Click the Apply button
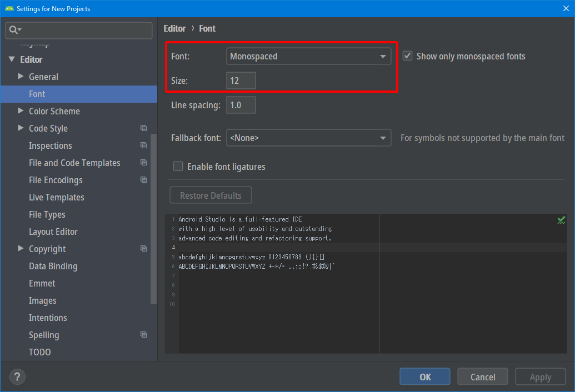Screen dimensions: 575x392 click(540, 376)
